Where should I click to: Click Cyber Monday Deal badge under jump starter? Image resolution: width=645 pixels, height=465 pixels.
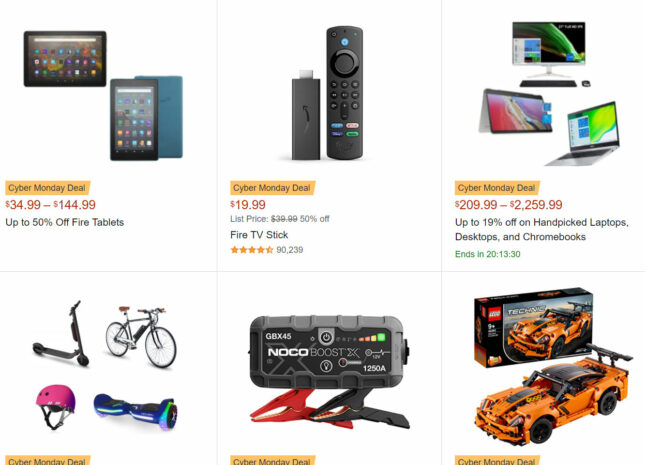coord(272,460)
